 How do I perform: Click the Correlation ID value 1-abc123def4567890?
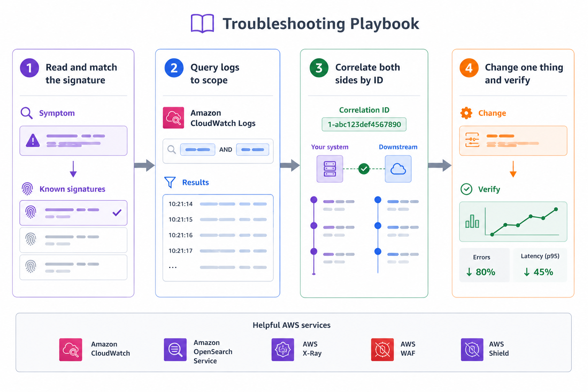click(364, 124)
